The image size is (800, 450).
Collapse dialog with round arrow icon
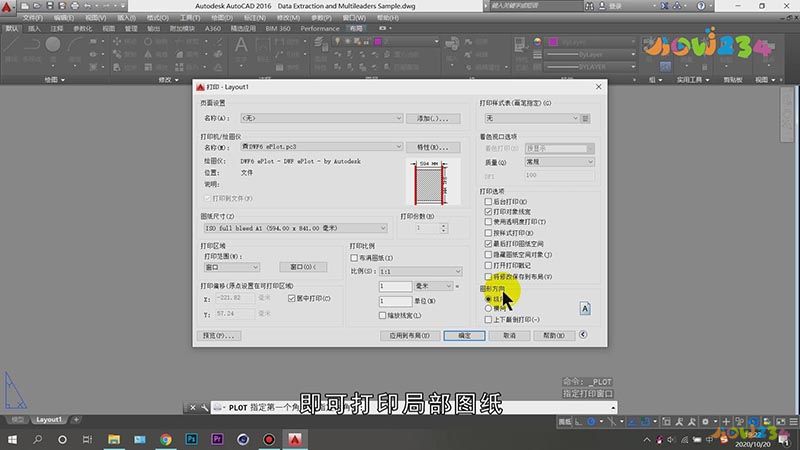(x=583, y=335)
